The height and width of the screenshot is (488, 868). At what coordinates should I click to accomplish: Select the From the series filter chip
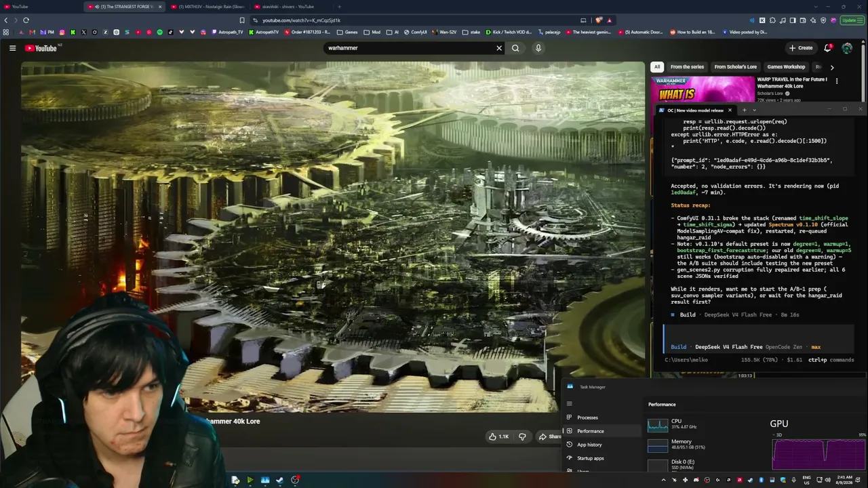[687, 67]
